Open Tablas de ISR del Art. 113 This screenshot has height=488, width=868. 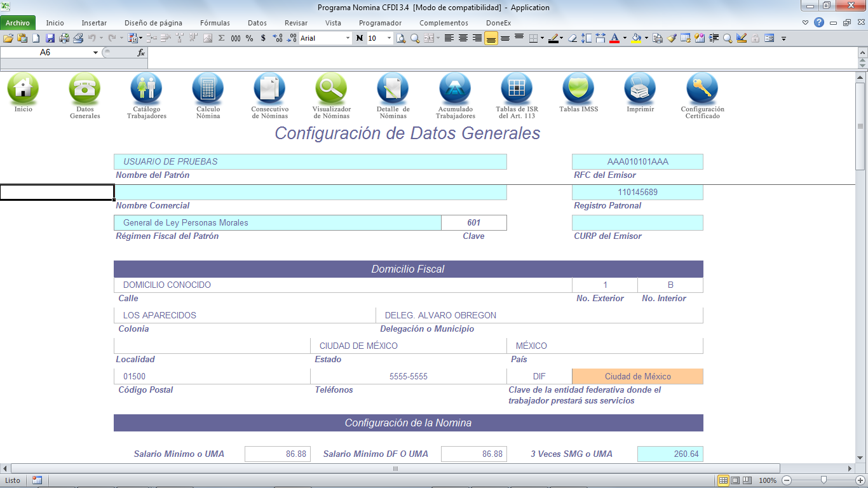click(516, 89)
